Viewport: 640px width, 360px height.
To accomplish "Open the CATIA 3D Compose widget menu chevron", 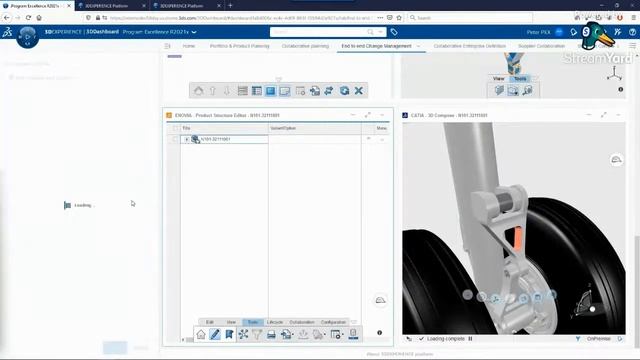I will click(x=618, y=115).
